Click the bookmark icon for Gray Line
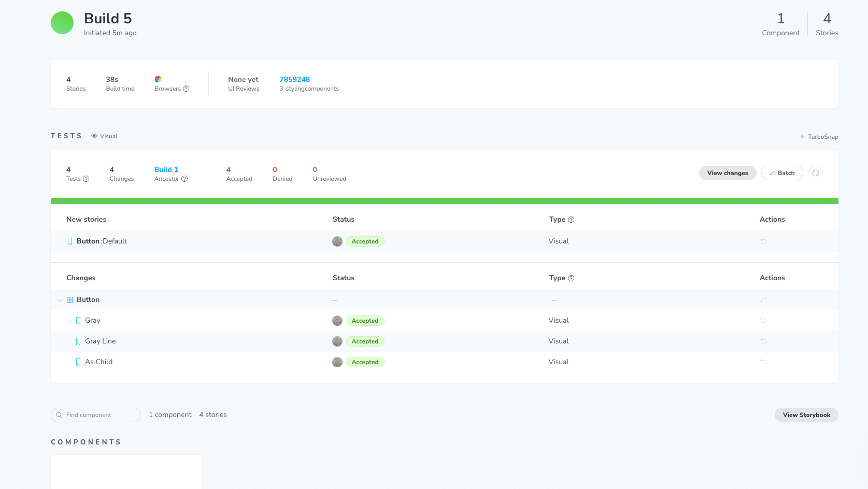The height and width of the screenshot is (489, 868). (78, 341)
